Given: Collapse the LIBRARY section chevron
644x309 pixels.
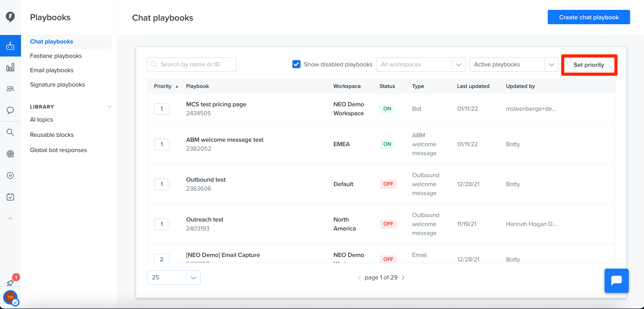Looking at the screenshot, I should coord(109,107).
